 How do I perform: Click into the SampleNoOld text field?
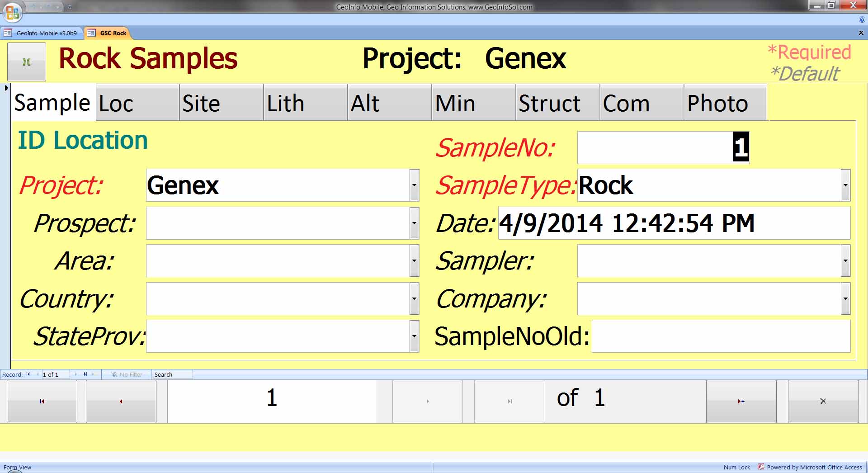[721, 336]
